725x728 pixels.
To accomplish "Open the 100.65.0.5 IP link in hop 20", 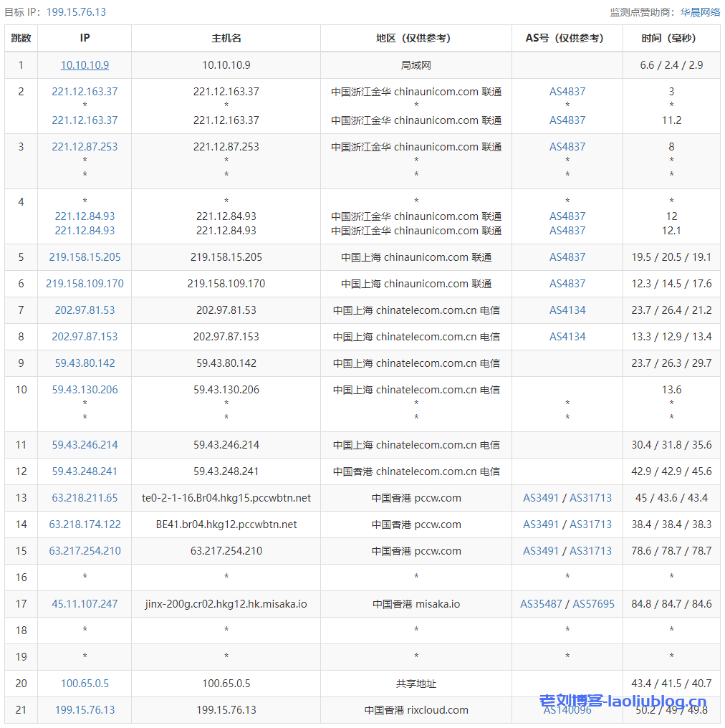I will point(85,684).
